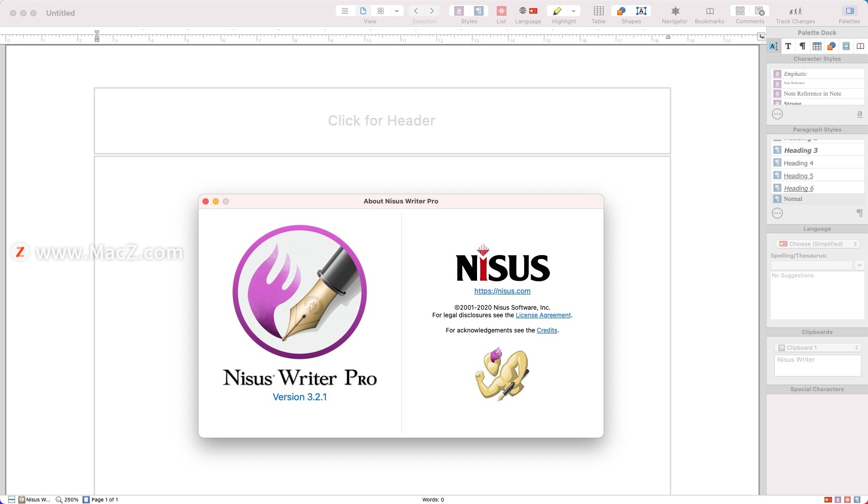868x504 pixels.
Task: Click the tab stop type button on ruler
Action: [x=761, y=36]
